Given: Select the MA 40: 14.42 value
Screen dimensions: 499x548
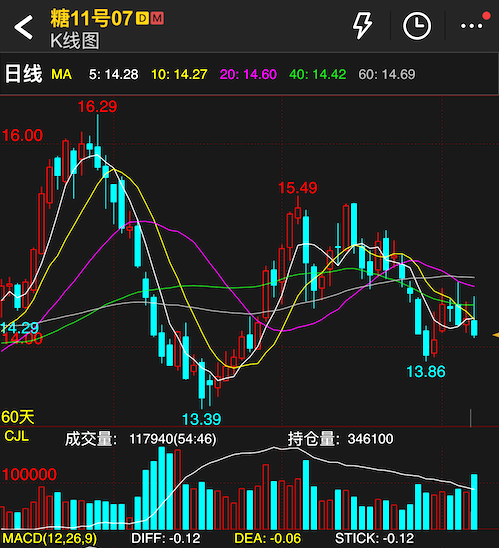Looking at the screenshot, I should coord(318,74).
